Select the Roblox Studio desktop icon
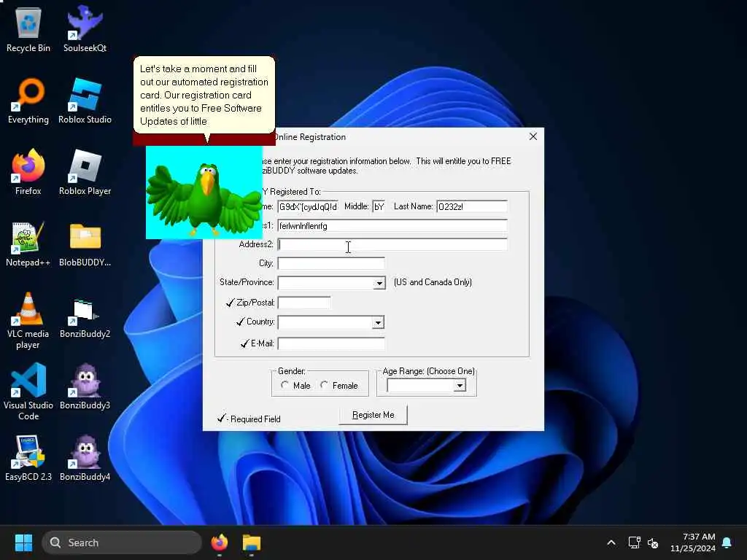This screenshot has width=747, height=560. click(85, 101)
